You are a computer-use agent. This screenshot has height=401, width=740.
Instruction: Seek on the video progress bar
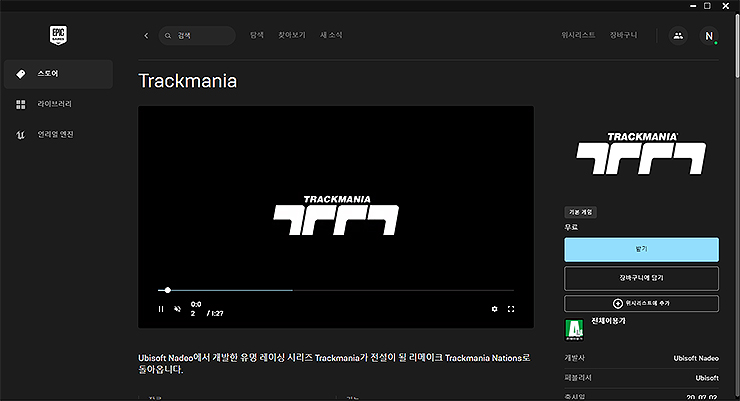(x=336, y=290)
